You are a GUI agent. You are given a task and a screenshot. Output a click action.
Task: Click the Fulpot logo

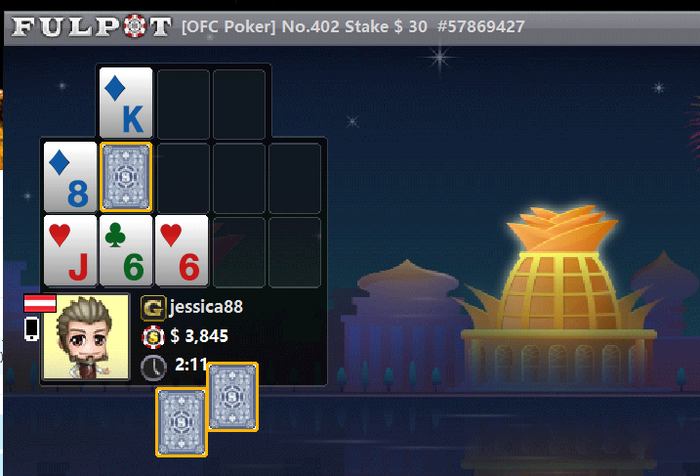[x=91, y=26]
